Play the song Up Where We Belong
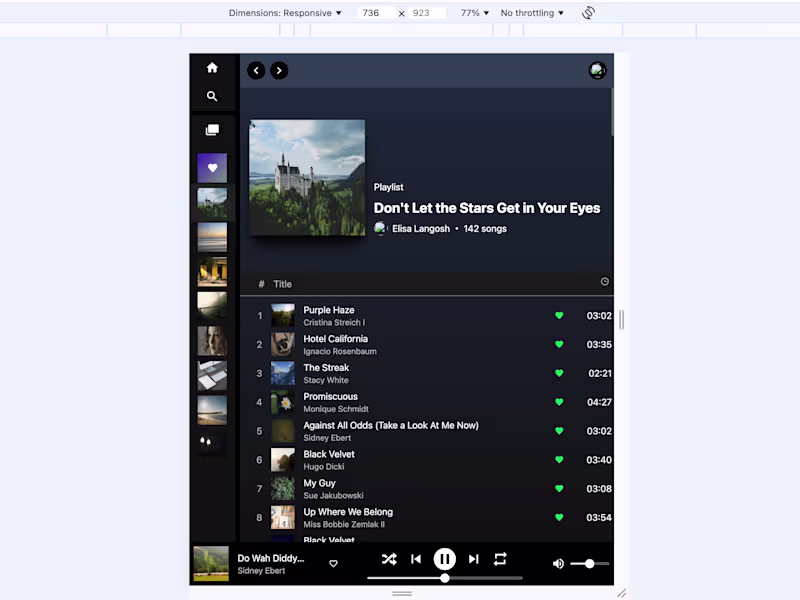The image size is (800, 600). tap(348, 512)
